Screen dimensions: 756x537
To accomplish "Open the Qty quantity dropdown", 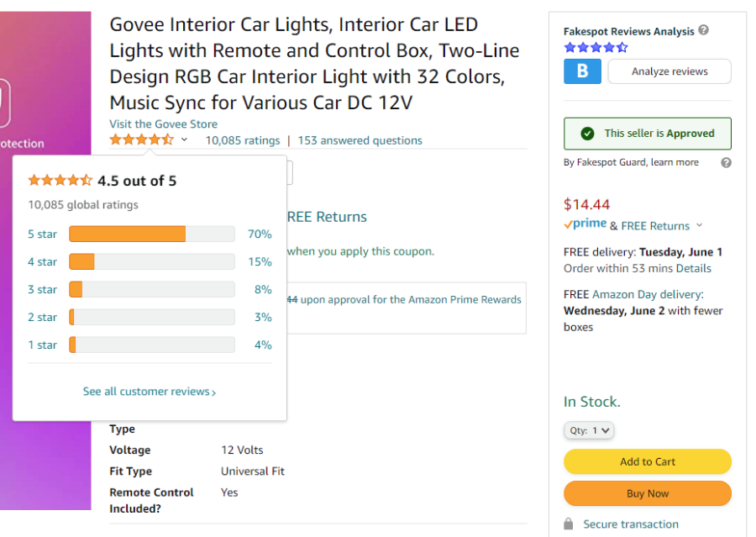I will (x=589, y=430).
